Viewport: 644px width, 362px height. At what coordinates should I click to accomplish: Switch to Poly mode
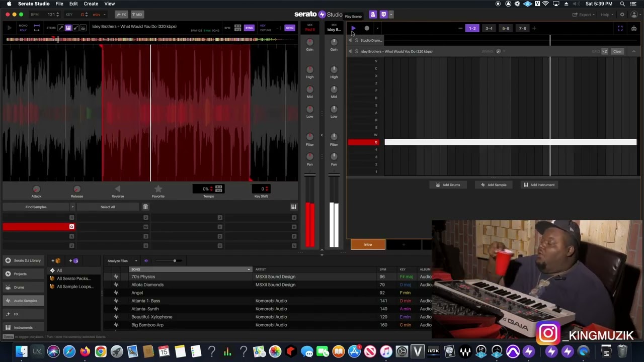23,30
